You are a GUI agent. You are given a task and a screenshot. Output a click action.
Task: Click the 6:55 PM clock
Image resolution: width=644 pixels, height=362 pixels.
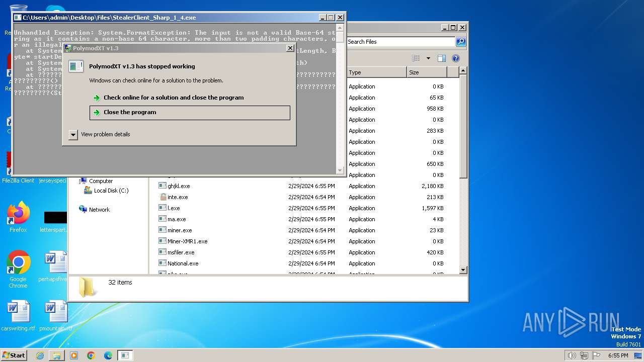click(x=618, y=355)
